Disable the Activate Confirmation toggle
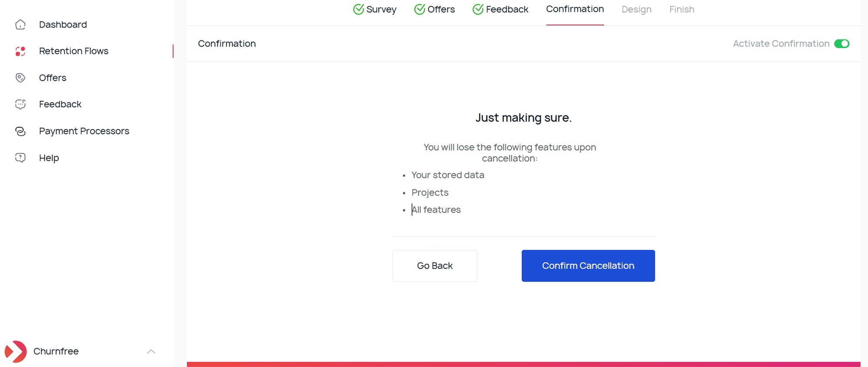Screen dimensions: 868x367 pyautogui.click(x=842, y=44)
